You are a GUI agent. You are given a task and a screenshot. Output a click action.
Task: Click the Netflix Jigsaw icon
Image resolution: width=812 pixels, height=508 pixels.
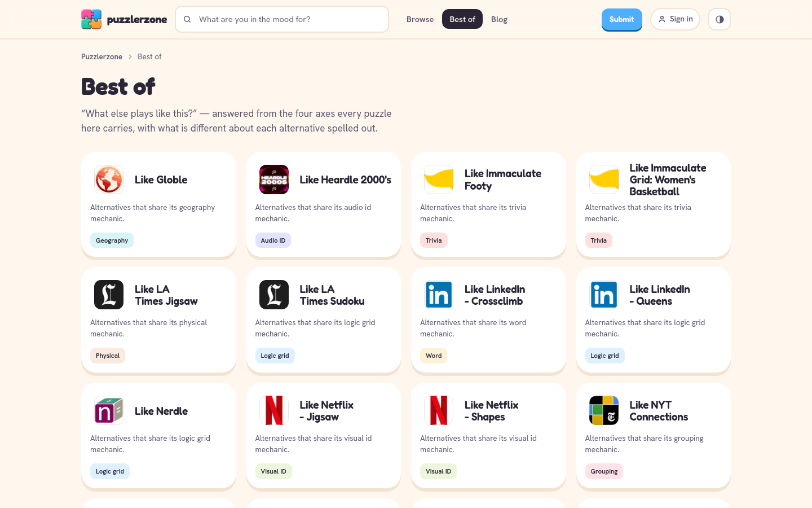click(x=274, y=410)
